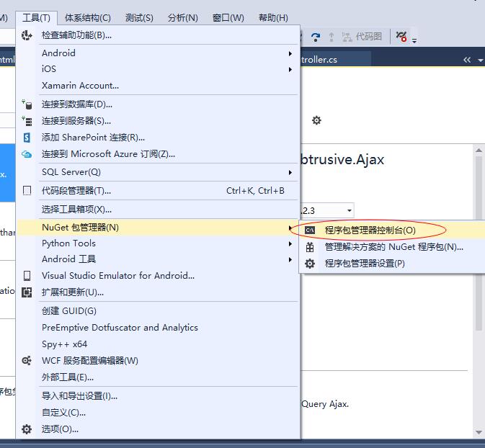Select 管理解决方案的 NuGet 程序包 item

pos(392,247)
